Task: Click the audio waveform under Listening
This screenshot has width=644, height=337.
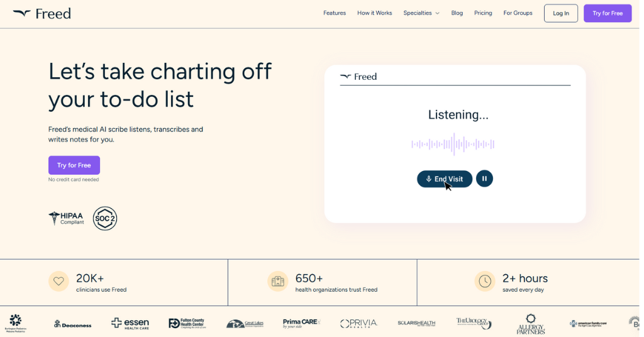Action: (x=453, y=144)
